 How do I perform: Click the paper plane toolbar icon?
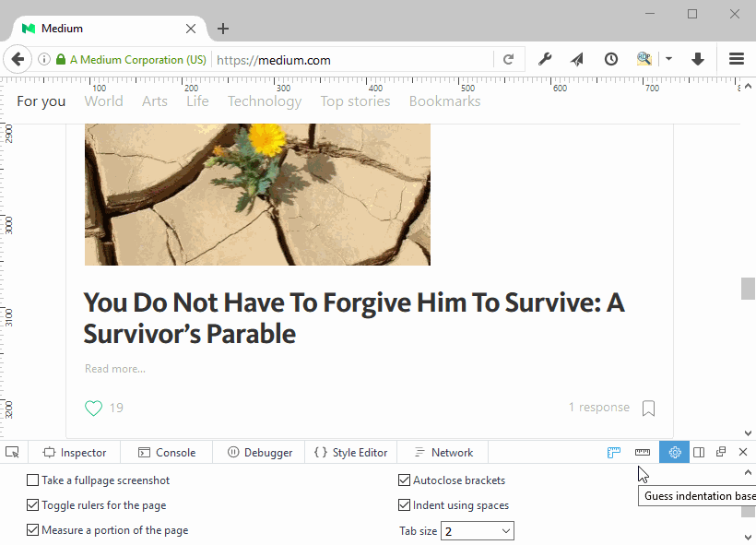tap(577, 60)
